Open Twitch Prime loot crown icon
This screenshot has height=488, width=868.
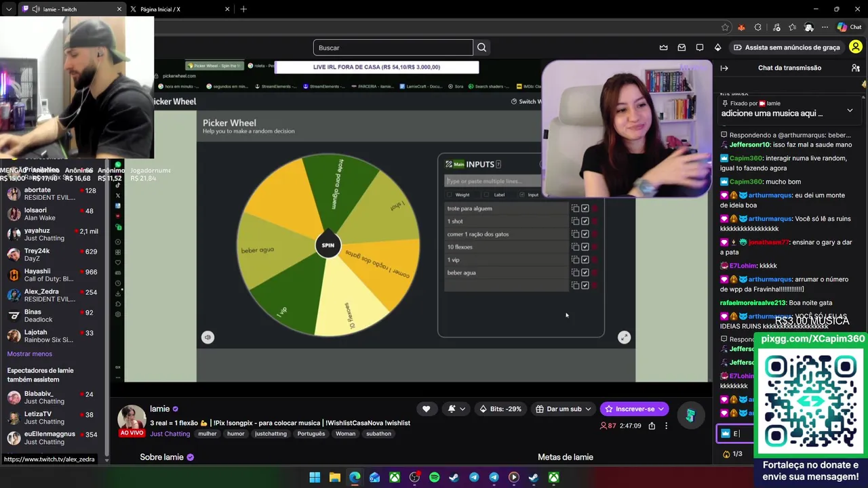(x=663, y=47)
